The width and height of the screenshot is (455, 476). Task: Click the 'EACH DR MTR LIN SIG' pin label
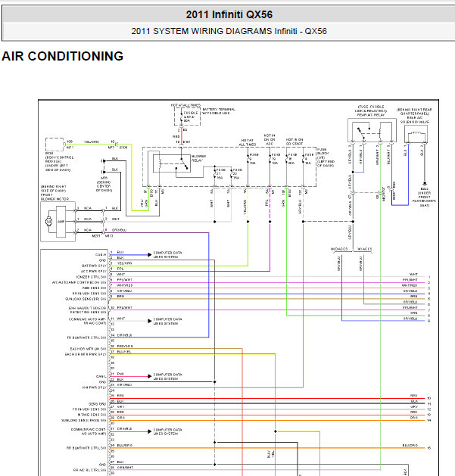[88, 349]
